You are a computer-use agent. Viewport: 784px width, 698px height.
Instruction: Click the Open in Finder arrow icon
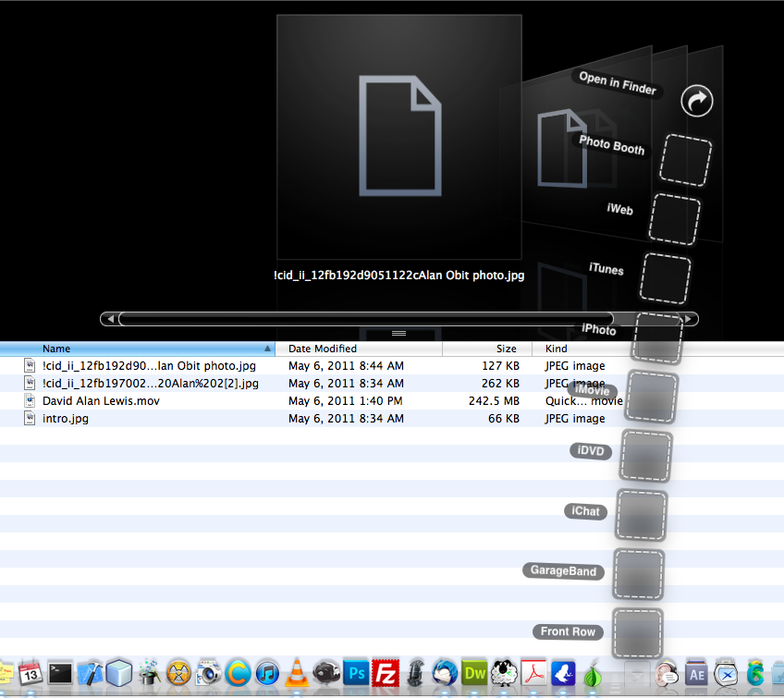[x=696, y=101]
